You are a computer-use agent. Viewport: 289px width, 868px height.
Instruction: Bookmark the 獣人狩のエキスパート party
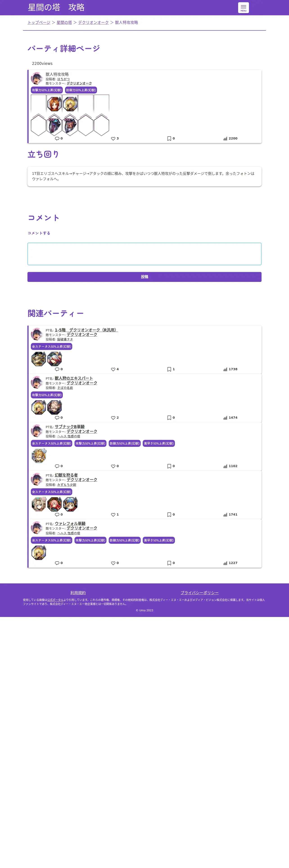pos(169,418)
